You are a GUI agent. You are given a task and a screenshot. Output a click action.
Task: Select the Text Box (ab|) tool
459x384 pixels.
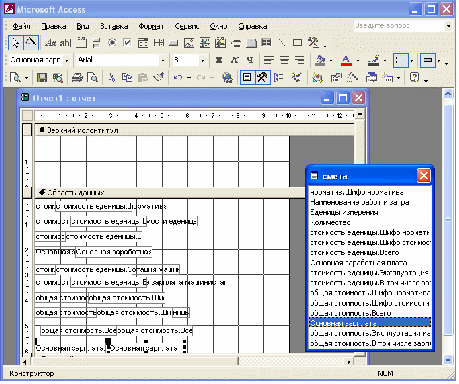tap(65, 43)
